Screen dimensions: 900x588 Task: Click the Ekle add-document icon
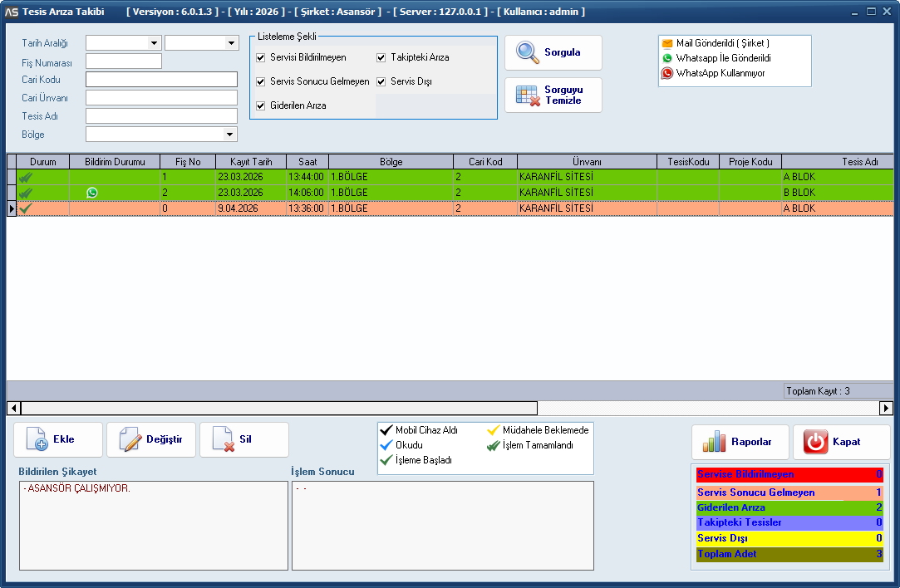[37, 440]
